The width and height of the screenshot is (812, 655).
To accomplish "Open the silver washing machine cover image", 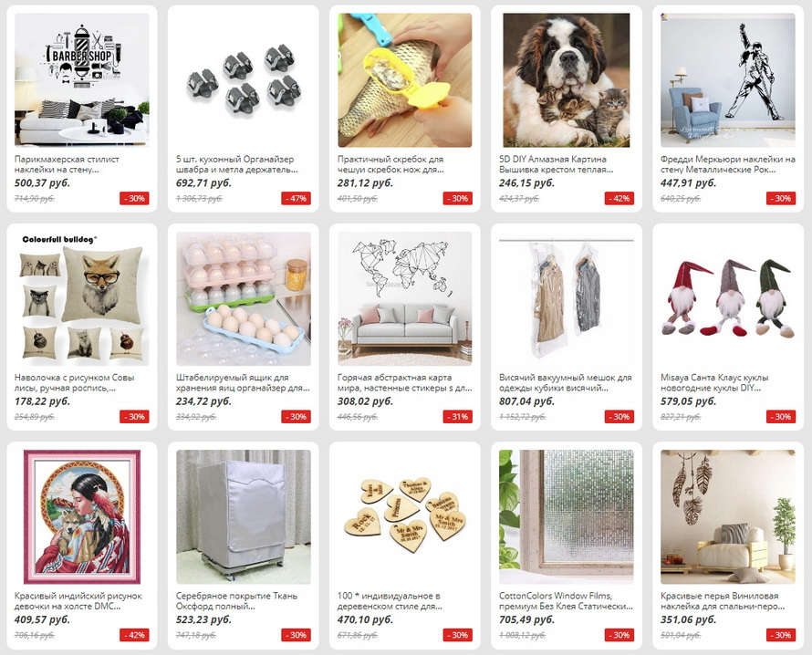I will tap(244, 517).
